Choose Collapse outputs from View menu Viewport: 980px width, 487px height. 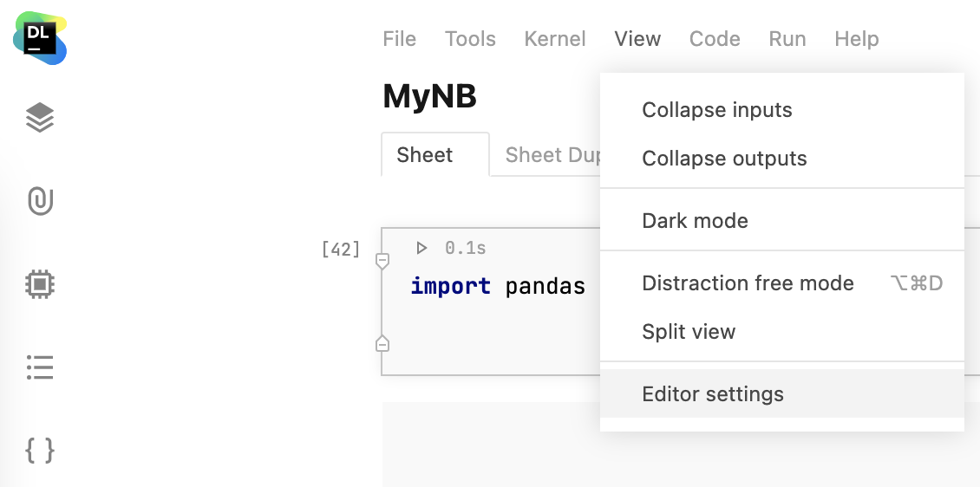pyautogui.click(x=724, y=159)
